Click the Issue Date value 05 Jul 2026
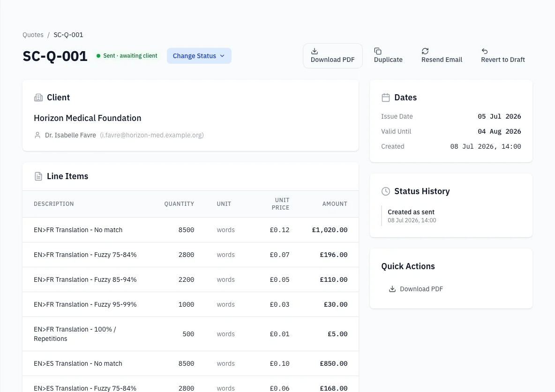 (x=499, y=116)
